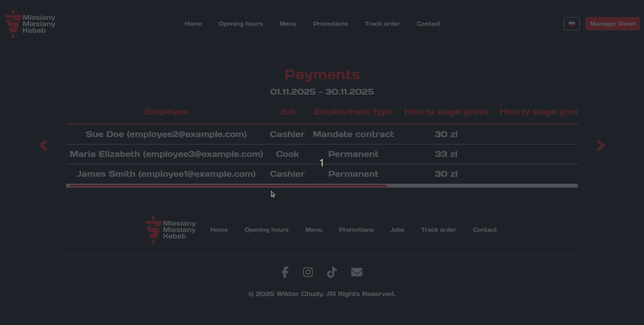Click the email envelope icon
The image size is (644, 325).
356,272
